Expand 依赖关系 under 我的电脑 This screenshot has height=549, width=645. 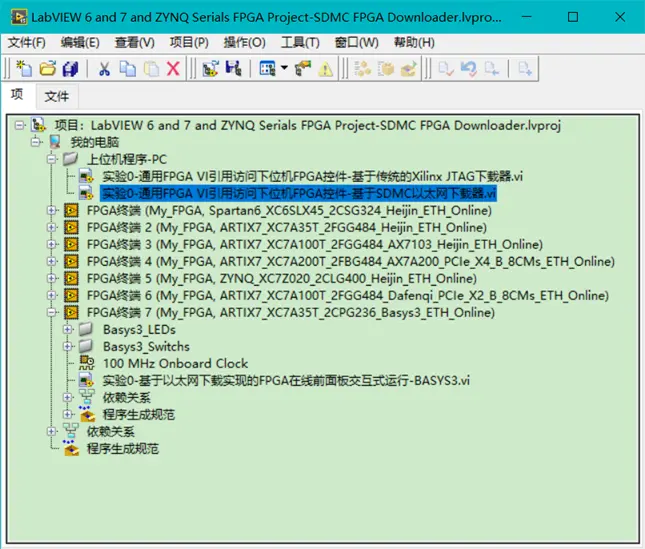[52, 431]
